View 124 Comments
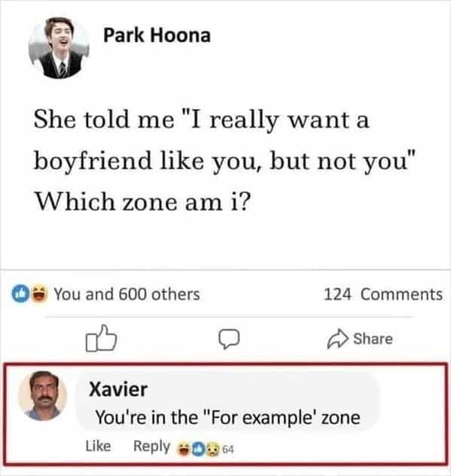 [x=383, y=294]
